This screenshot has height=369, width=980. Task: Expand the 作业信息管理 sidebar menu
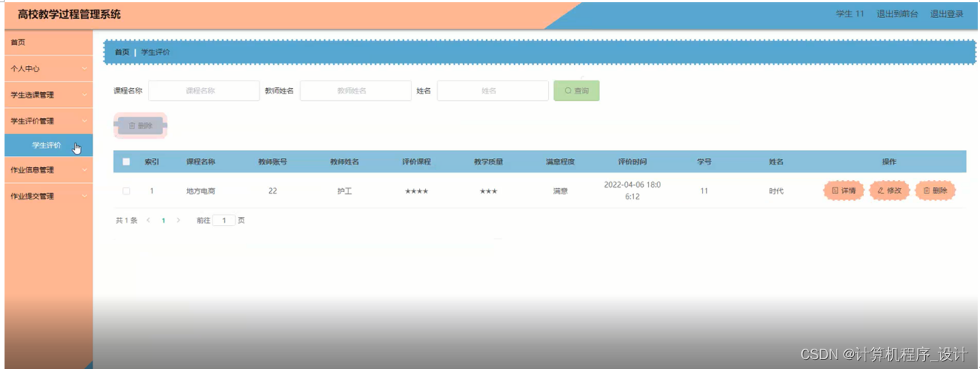point(48,170)
